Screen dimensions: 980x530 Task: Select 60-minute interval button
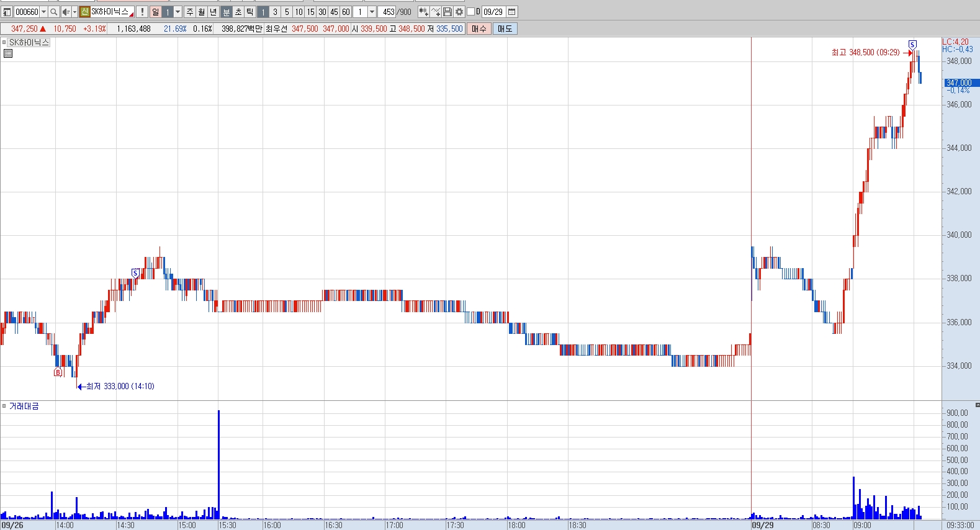(346, 12)
